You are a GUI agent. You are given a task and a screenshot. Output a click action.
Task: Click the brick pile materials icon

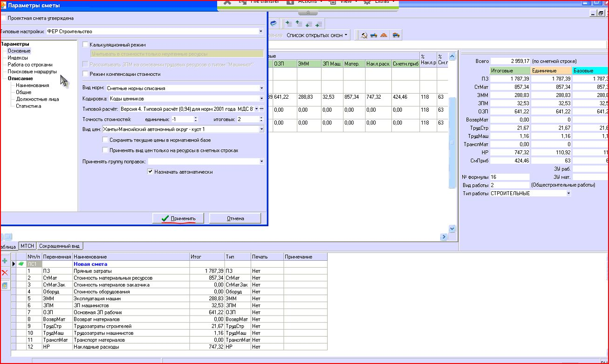point(384,35)
